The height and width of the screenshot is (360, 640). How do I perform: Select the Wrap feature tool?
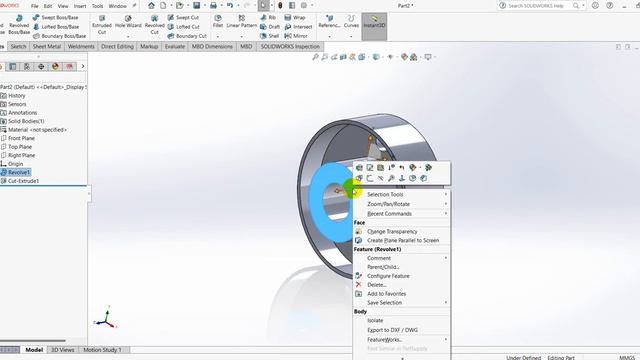click(x=295, y=18)
